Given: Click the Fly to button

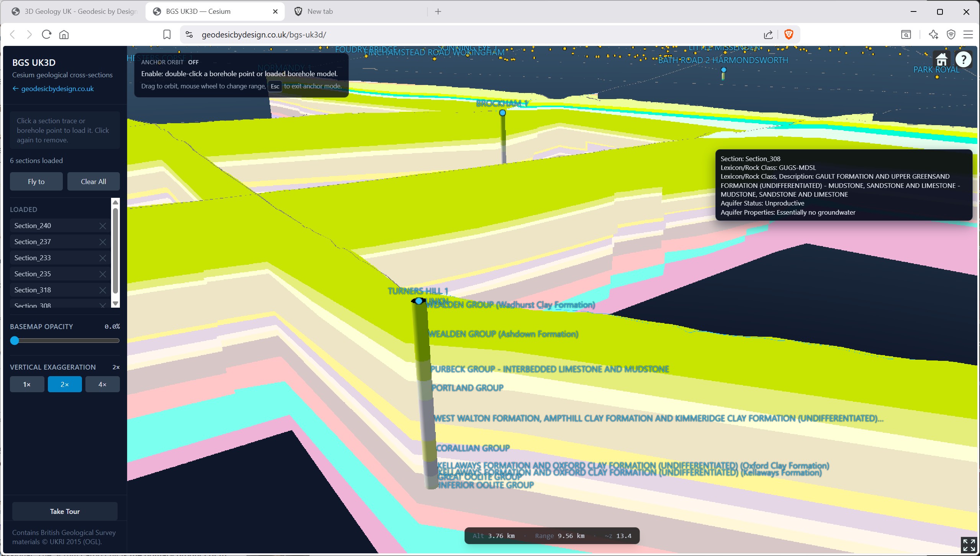Looking at the screenshot, I should click(36, 181).
